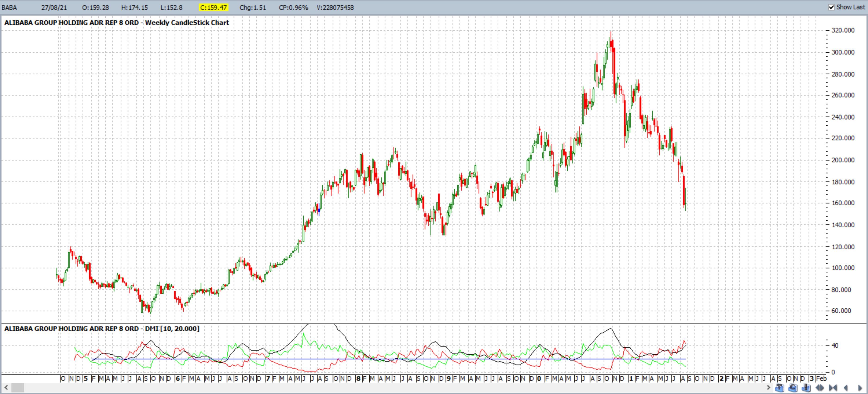Click the shift chart left arrow icon
Screen dimensions: 868x394
(846, 388)
